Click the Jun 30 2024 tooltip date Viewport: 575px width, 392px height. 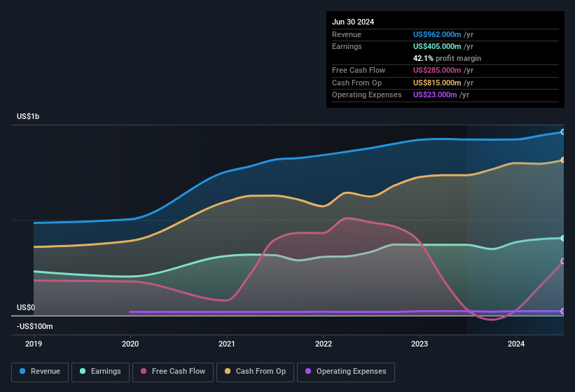(x=353, y=22)
